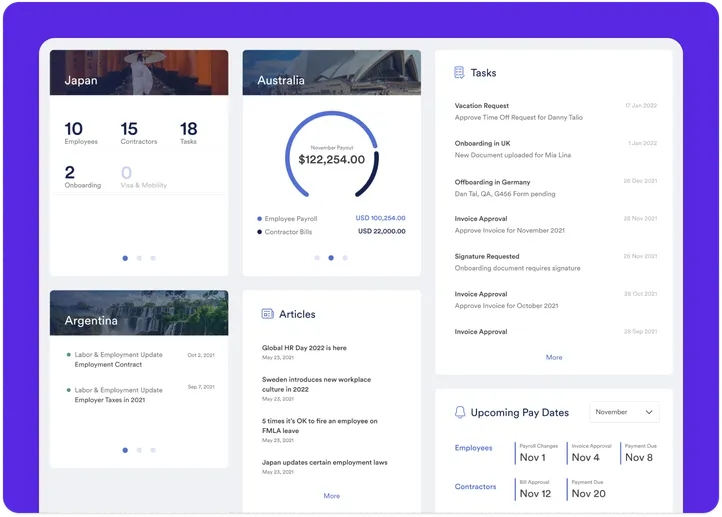Click the 0 Visa & Mobility stat
Viewport: 722px width, 517px height.
pos(144,177)
